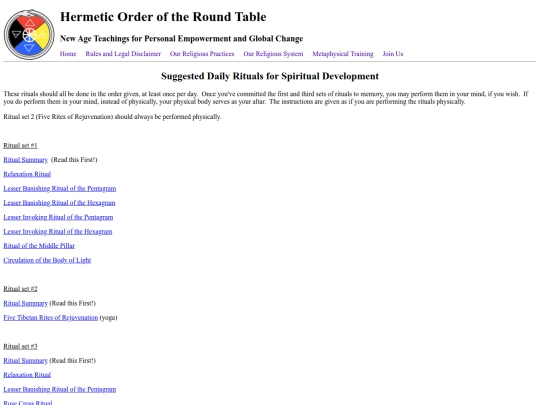Click the Suggested Daily Rituals heading
Screen dimensions: 540x405
[x=270, y=76]
